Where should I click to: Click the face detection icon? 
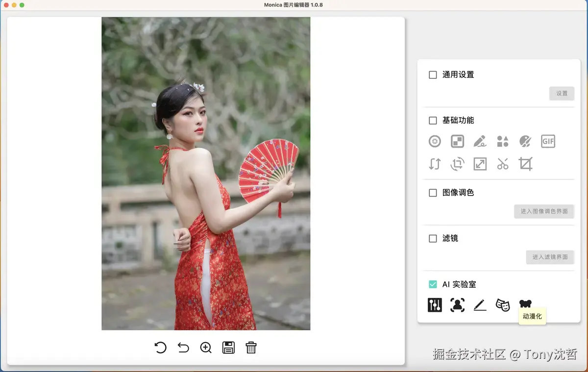tap(458, 305)
